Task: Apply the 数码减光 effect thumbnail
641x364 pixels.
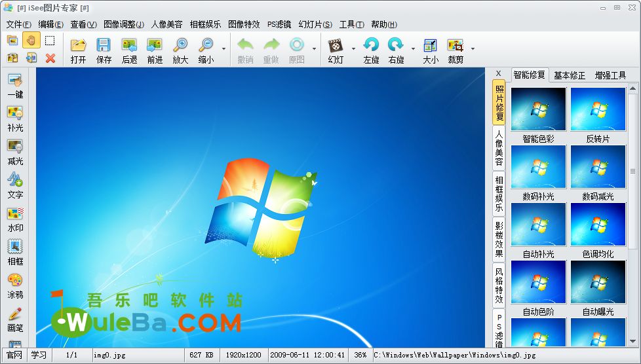Action: point(598,167)
